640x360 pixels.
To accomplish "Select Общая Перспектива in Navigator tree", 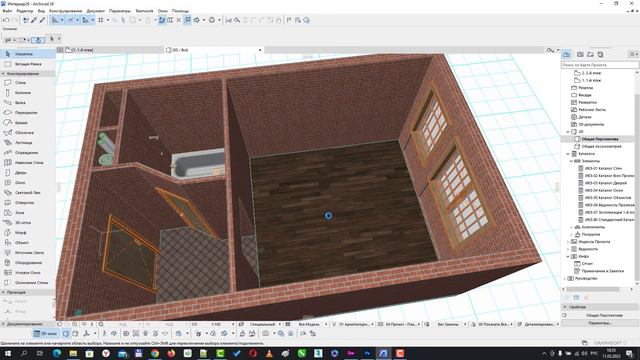I will [x=600, y=139].
